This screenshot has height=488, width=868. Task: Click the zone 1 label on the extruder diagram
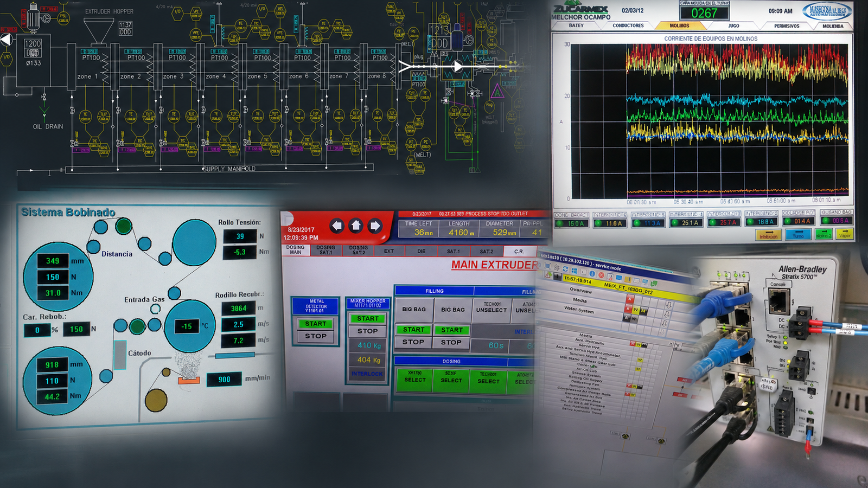[87, 76]
